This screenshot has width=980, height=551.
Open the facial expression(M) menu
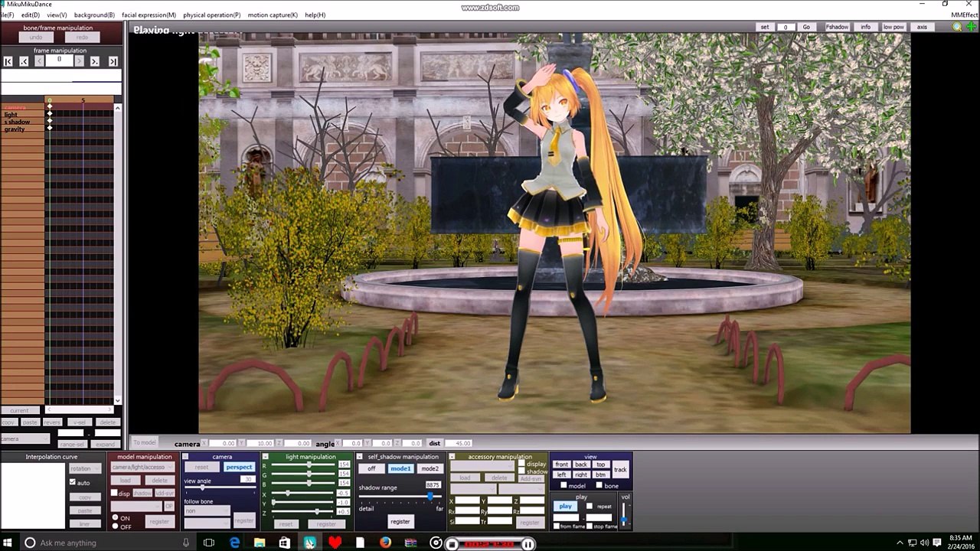(149, 15)
